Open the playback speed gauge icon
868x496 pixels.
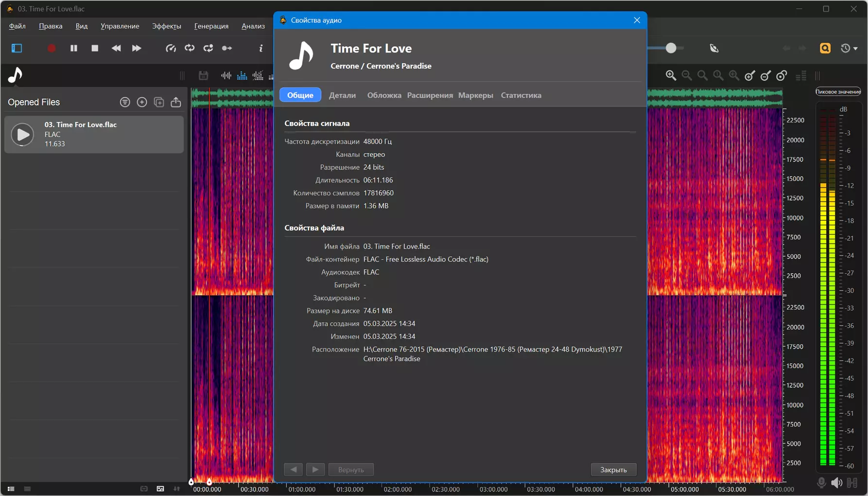(171, 48)
